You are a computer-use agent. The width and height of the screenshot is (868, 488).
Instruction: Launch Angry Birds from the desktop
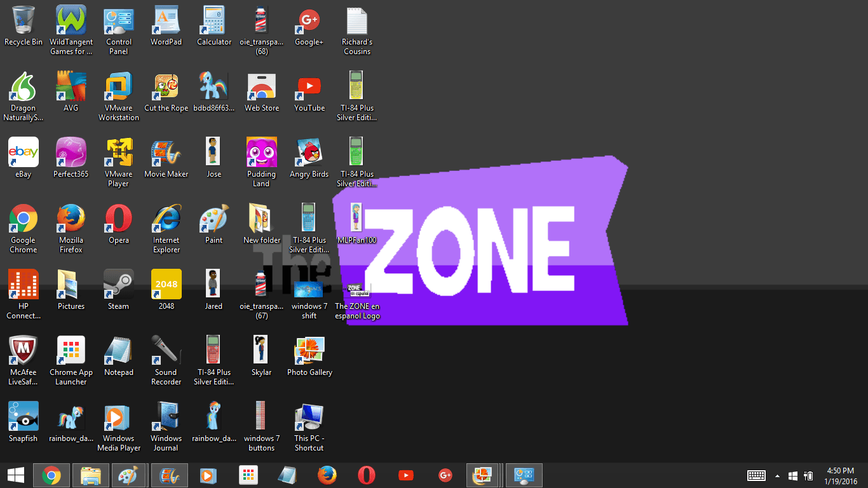[x=309, y=158]
